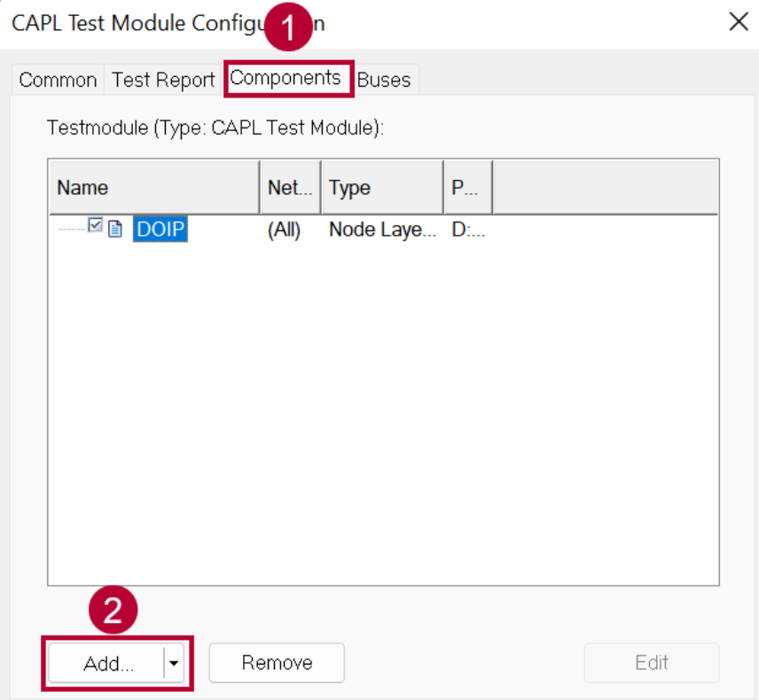Screen dimensions: 759x700
Task: Sort by the Type column header
Action: [x=382, y=188]
